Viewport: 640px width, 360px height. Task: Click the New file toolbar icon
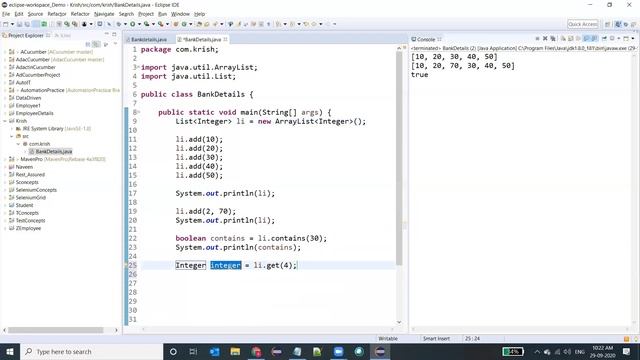click(x=6, y=24)
